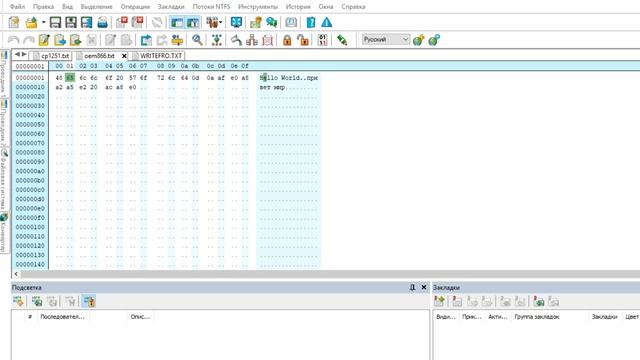Click the green arrow with dots icon
The width and height of the screenshot is (640, 360).
click(217, 40)
